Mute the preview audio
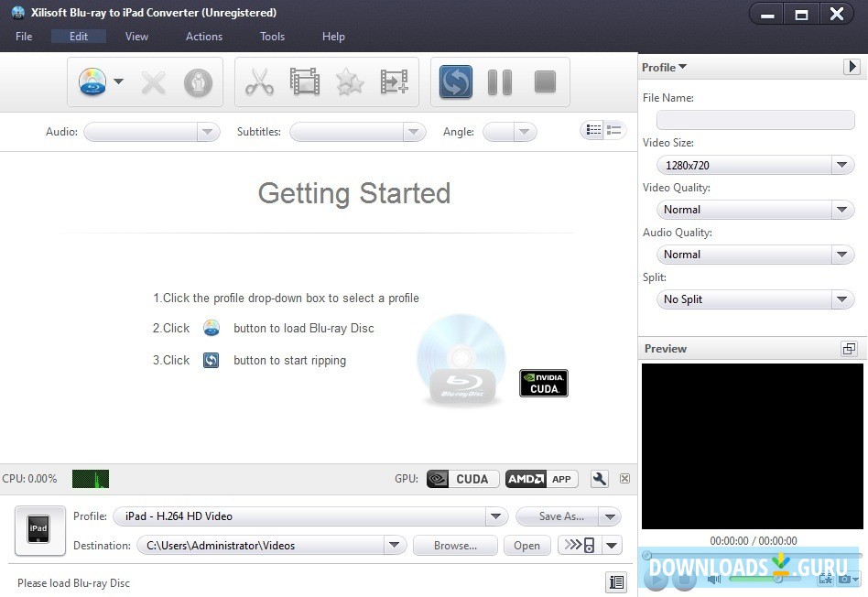This screenshot has height=597, width=868. coord(714,579)
